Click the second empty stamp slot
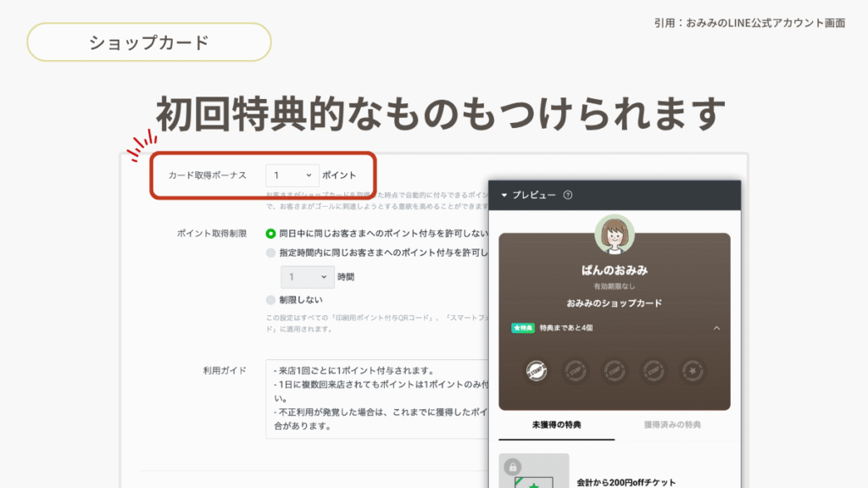Image resolution: width=868 pixels, height=488 pixels. pyautogui.click(x=576, y=370)
